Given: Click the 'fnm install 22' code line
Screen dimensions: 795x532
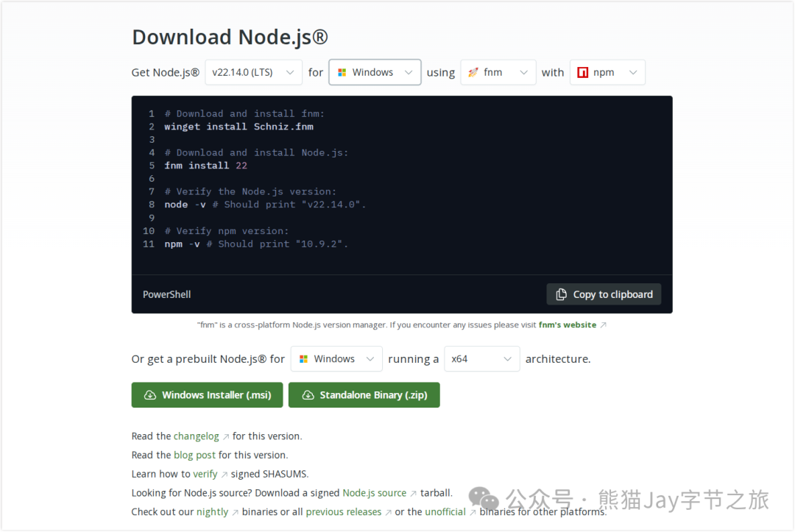Looking at the screenshot, I should pyautogui.click(x=206, y=166).
